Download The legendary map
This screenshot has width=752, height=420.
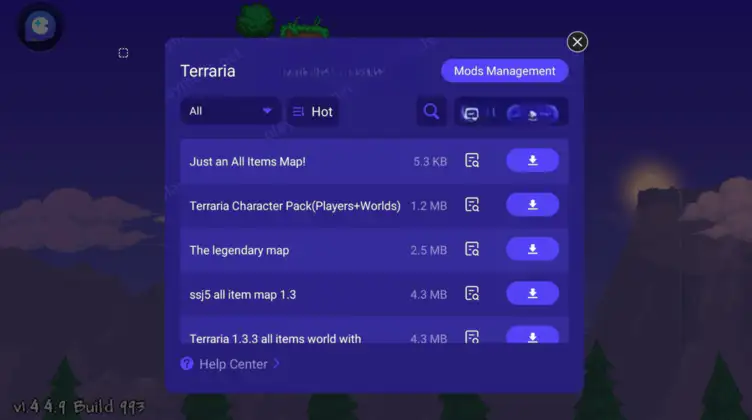coord(532,249)
